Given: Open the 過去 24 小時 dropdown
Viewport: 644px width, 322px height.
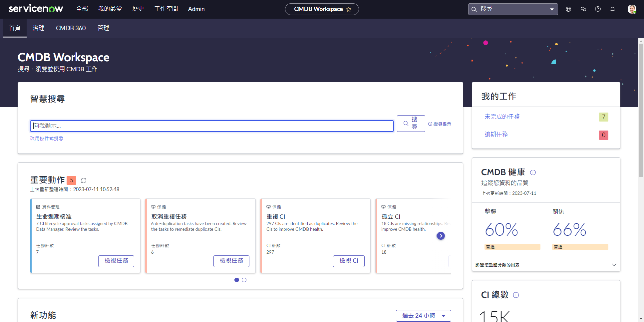Looking at the screenshot, I should click(x=423, y=316).
